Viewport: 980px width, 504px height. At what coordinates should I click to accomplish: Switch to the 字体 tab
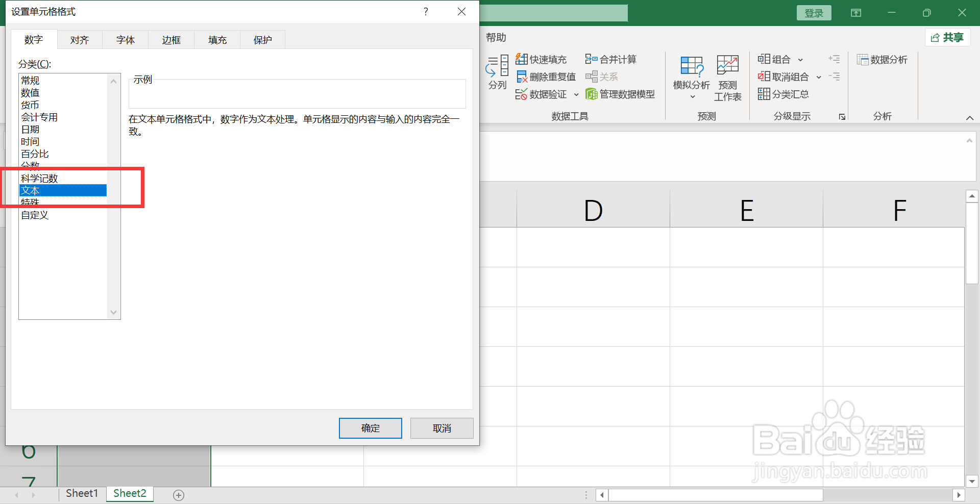tap(126, 40)
